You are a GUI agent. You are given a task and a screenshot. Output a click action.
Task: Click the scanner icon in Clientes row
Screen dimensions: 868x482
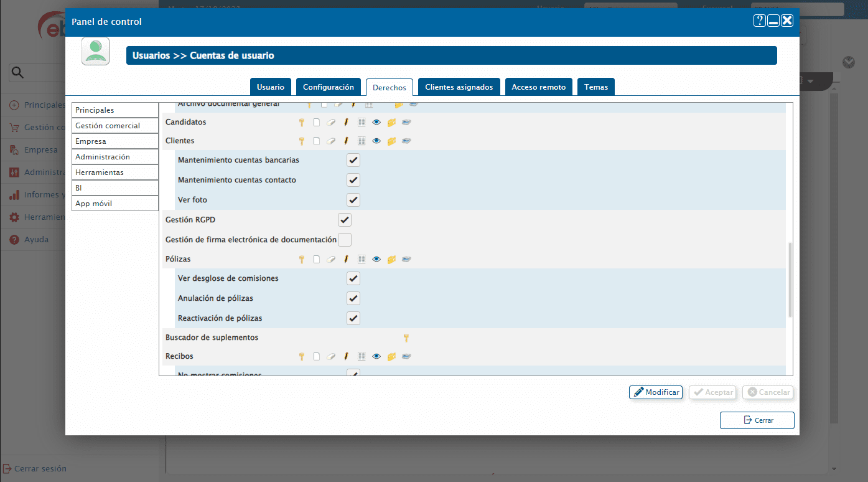click(x=406, y=141)
